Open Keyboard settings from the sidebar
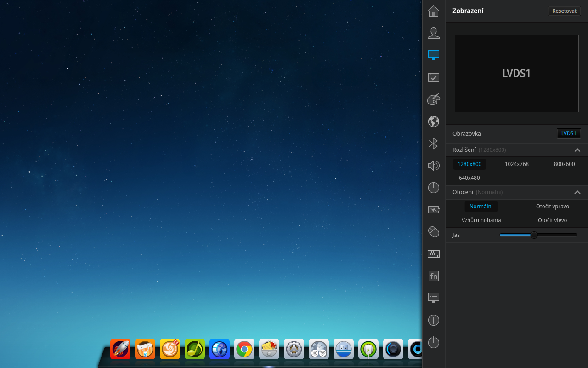Screen dimensions: 588x368 (433, 254)
